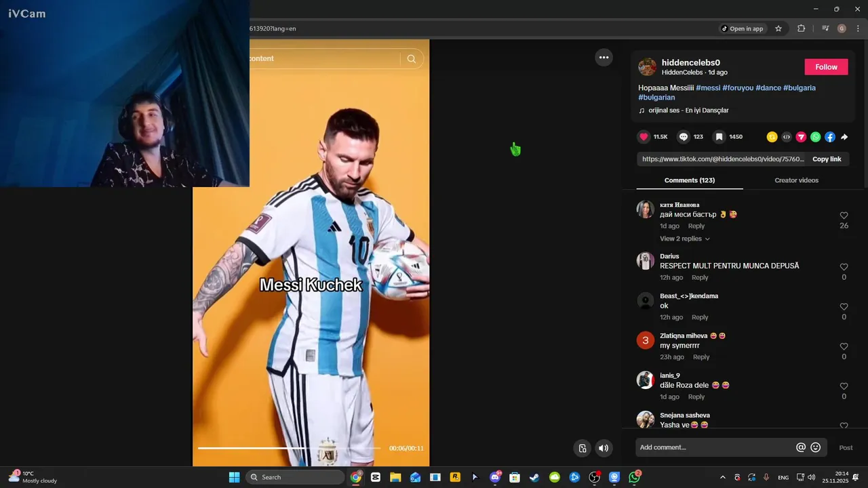Save video using the bookmark icon
Image resolution: width=868 pixels, height=488 pixels.
[719, 137]
